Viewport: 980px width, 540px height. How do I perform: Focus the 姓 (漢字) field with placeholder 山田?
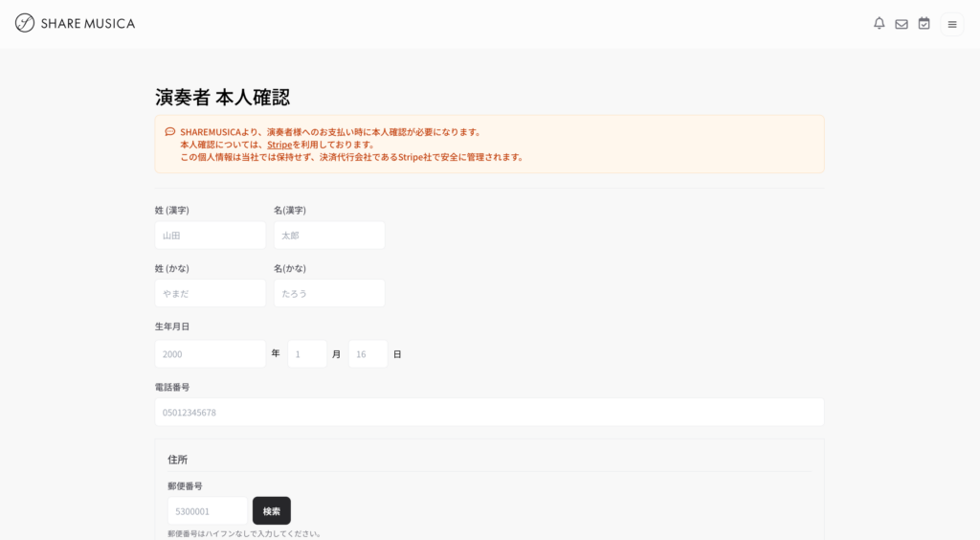click(x=210, y=236)
